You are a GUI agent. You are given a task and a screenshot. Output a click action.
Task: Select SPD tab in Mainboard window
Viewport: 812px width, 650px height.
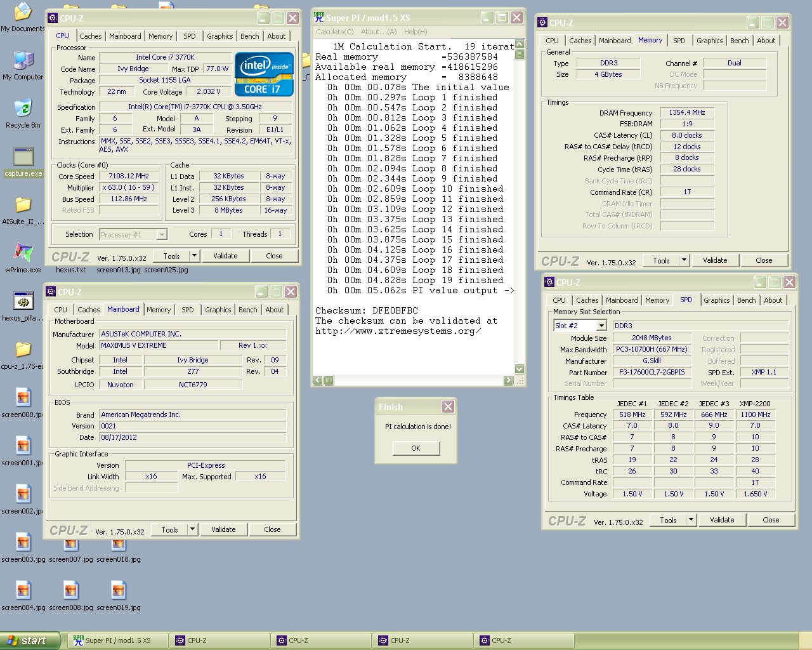coord(187,310)
